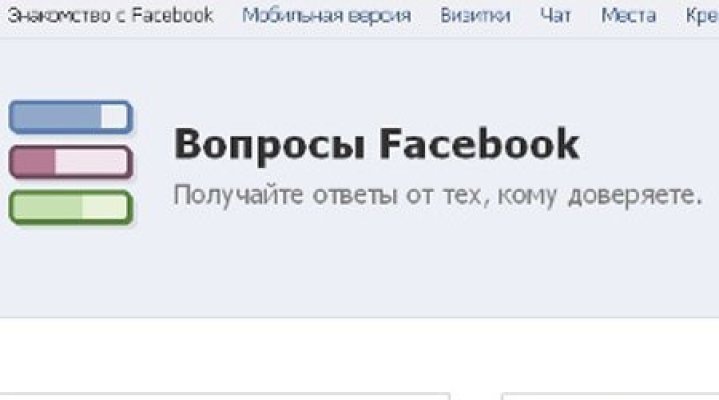
Task: Click the word Вопросы in the heading
Action: point(270,145)
